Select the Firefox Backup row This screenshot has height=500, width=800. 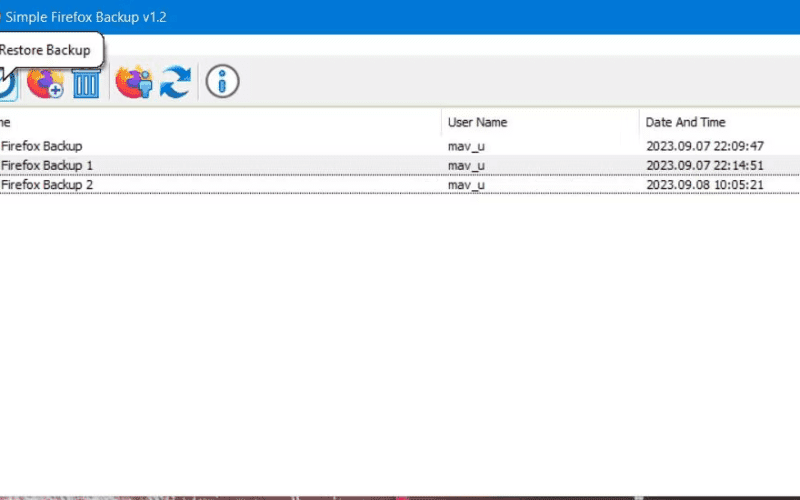[x=400, y=146]
